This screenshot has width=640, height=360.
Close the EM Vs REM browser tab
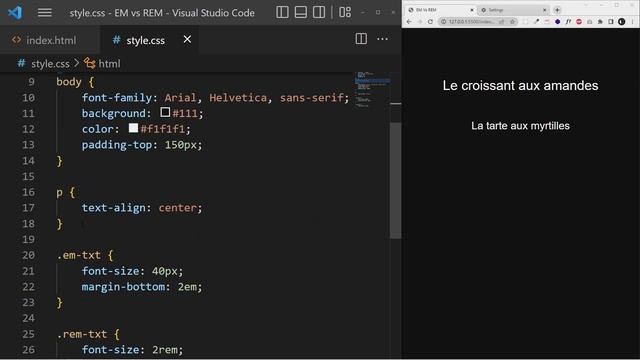[472, 10]
